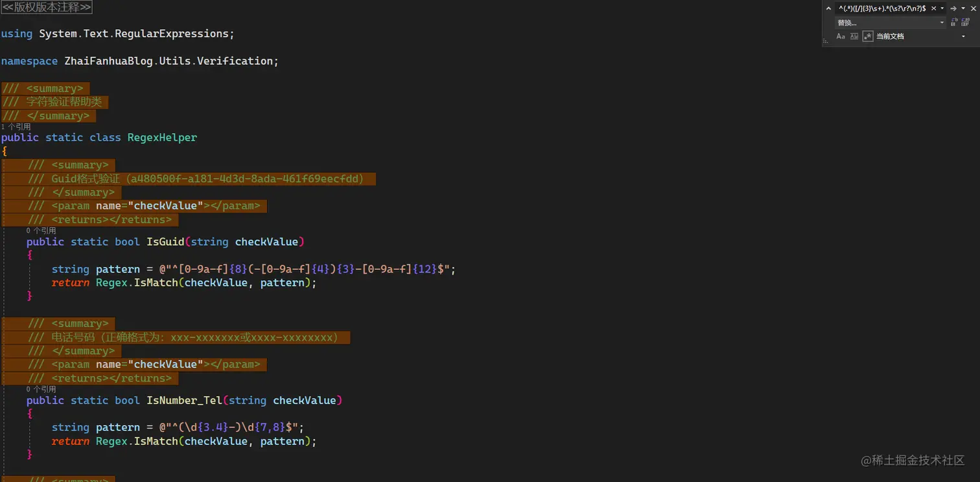This screenshot has height=482, width=980.
Task: Collapse the replace row with the up chevron
Action: (828, 8)
